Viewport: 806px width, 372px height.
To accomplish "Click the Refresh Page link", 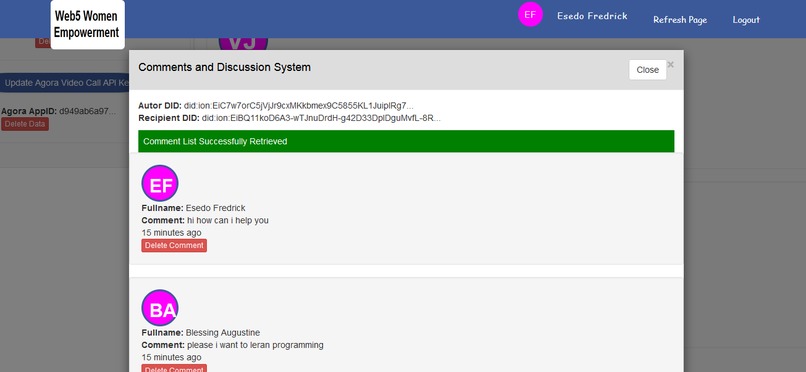I will coord(680,20).
